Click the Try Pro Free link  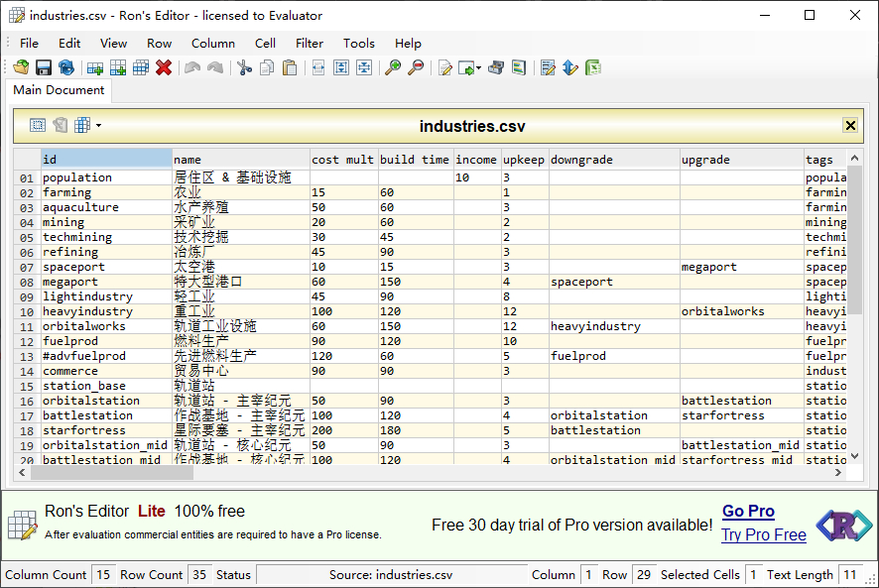(763, 534)
